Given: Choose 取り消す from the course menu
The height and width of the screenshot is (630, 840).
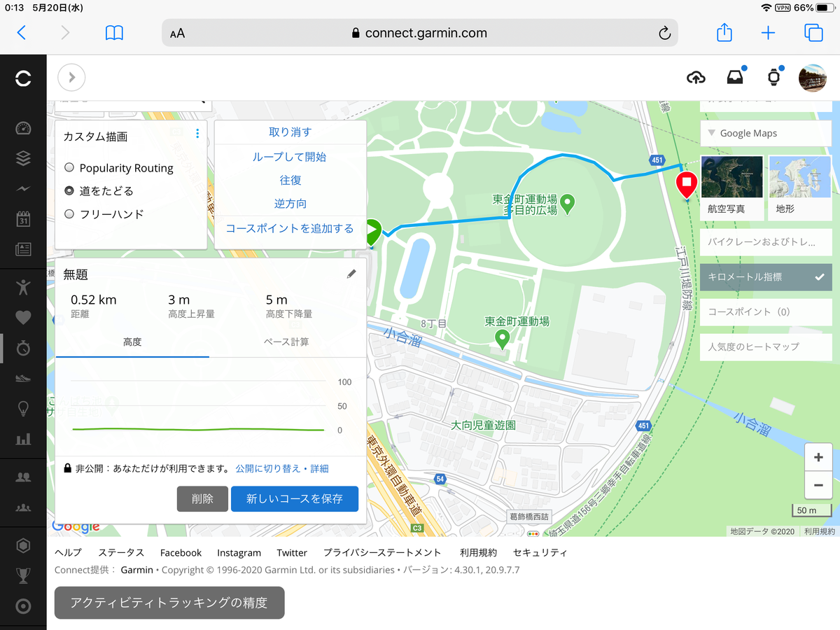Looking at the screenshot, I should (290, 132).
